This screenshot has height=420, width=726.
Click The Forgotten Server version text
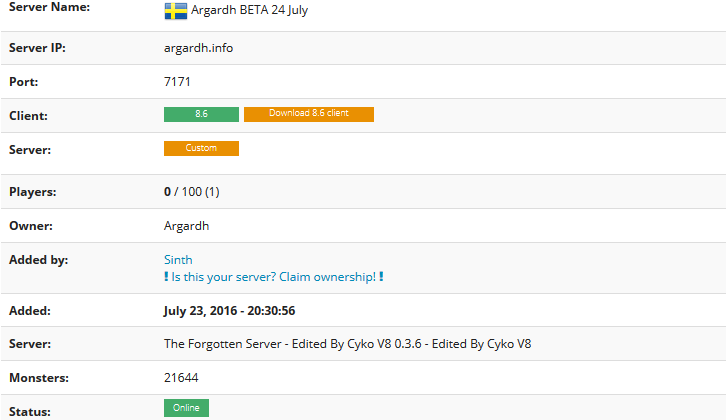tap(347, 344)
